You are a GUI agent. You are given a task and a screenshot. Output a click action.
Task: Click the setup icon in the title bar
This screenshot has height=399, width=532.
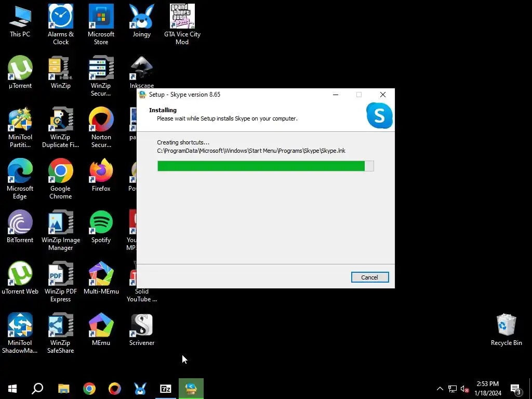pos(143,95)
